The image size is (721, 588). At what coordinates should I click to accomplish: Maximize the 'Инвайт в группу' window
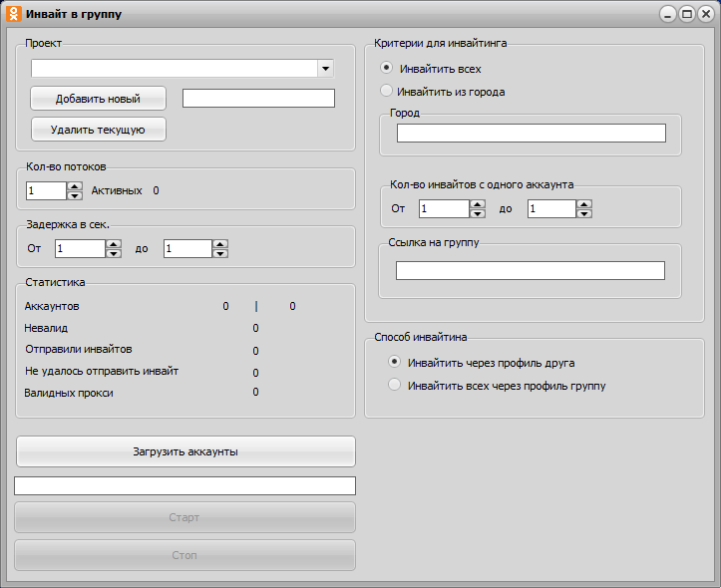687,15
